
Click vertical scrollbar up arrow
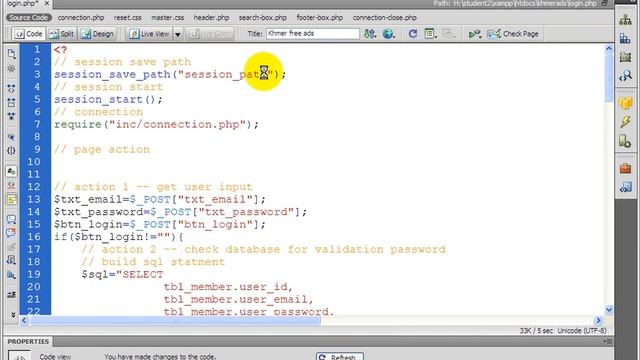[x=609, y=49]
